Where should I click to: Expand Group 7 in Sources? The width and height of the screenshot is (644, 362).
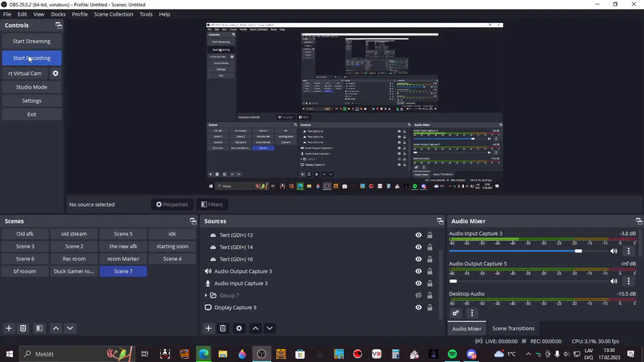[x=206, y=295]
